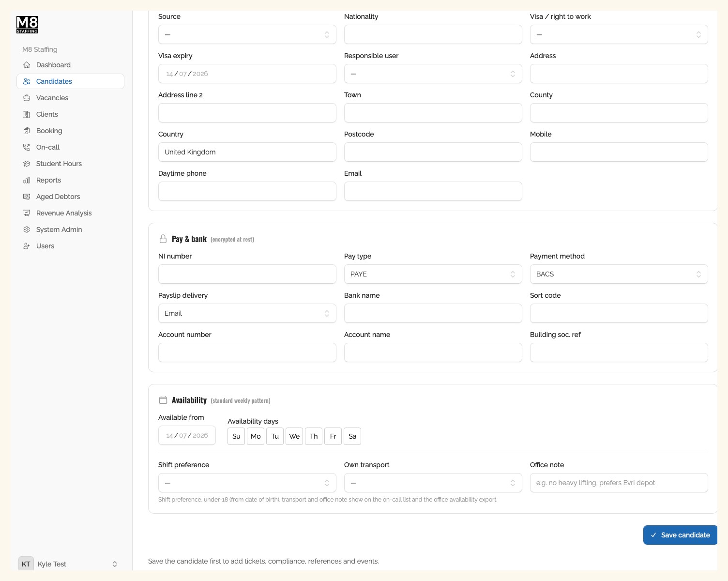
Task: Click the Vacancies briefcase icon
Action: click(x=27, y=98)
